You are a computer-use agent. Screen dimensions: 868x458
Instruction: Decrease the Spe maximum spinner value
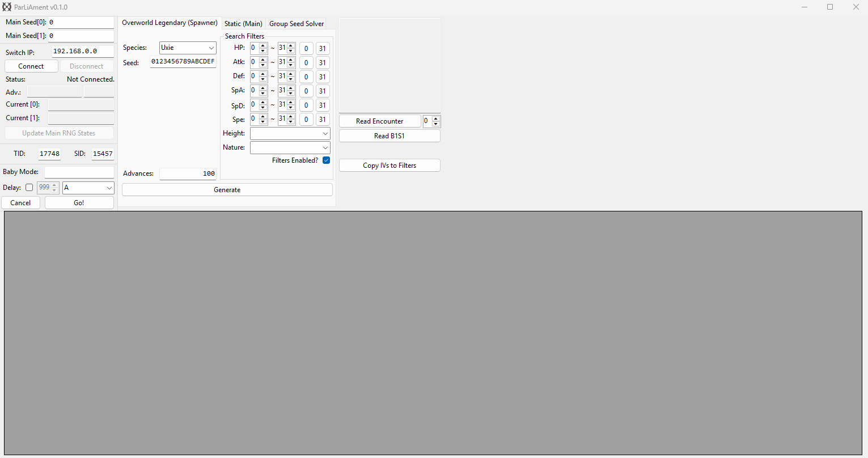(291, 122)
